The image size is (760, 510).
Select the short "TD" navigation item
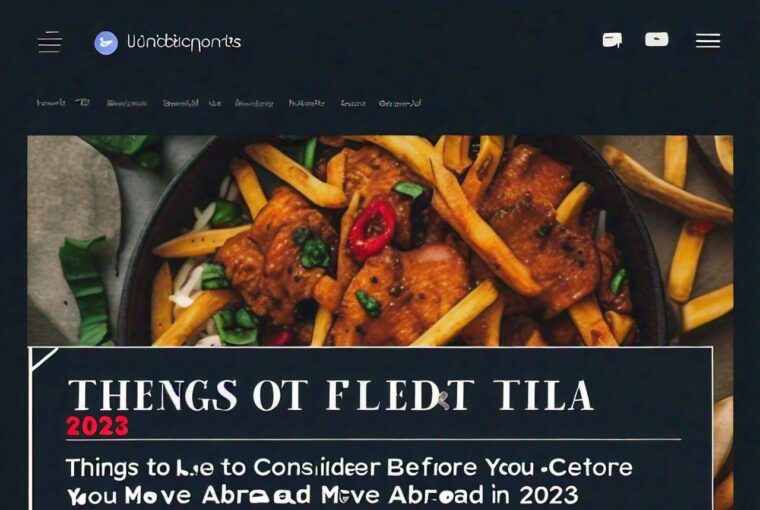coord(82,102)
